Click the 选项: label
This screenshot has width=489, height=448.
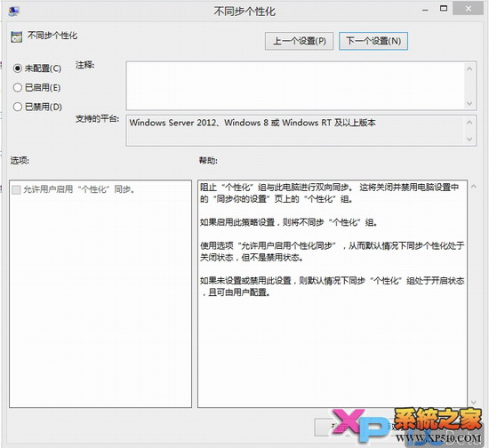20,161
